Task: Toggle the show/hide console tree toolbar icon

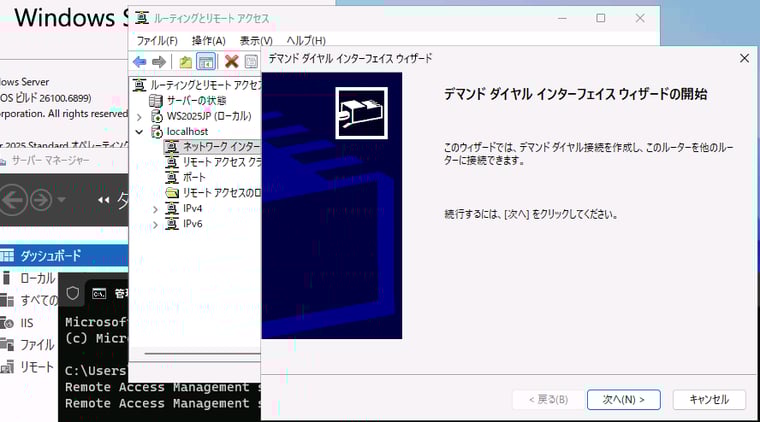Action: [206, 62]
